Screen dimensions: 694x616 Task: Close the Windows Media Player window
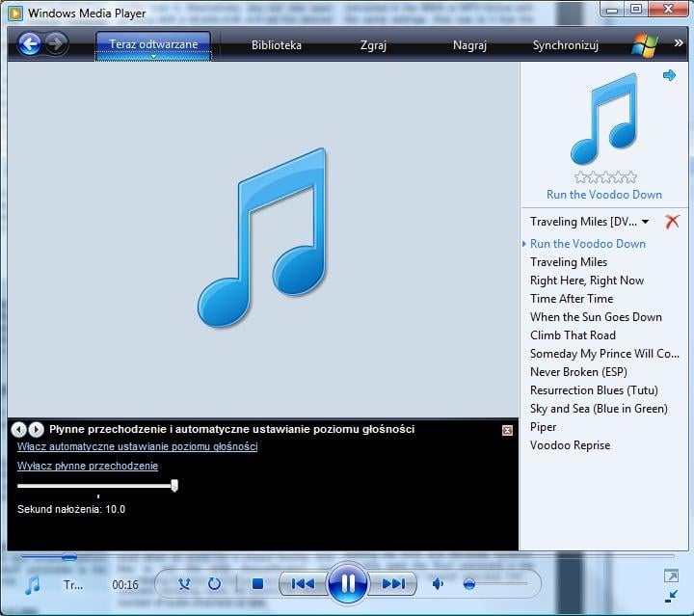668,10
